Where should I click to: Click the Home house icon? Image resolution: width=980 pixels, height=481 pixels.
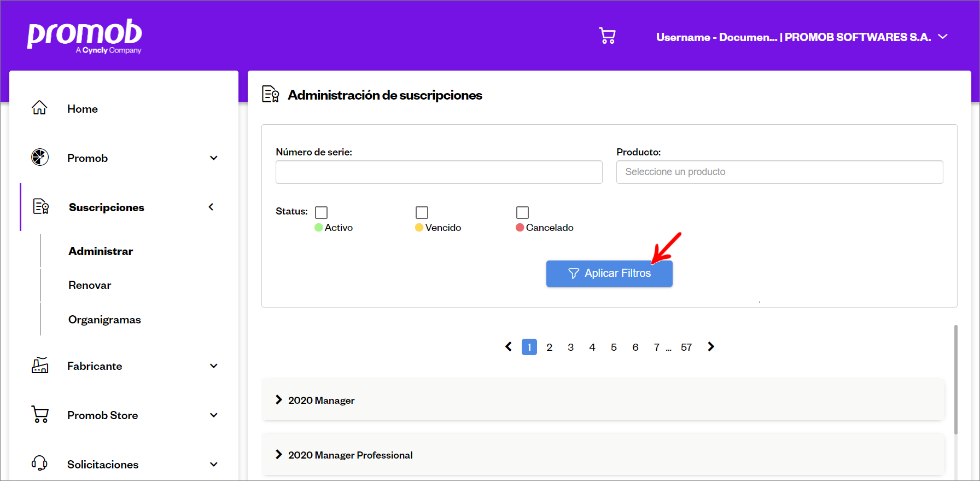(x=39, y=108)
